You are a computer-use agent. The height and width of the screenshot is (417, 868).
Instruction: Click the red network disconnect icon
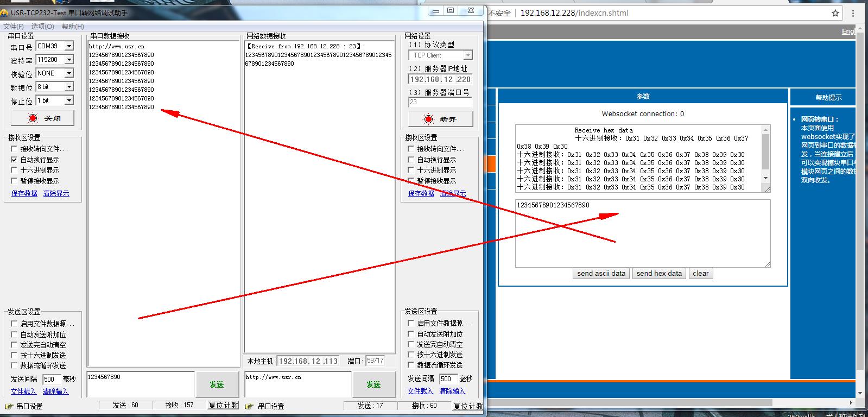click(429, 119)
